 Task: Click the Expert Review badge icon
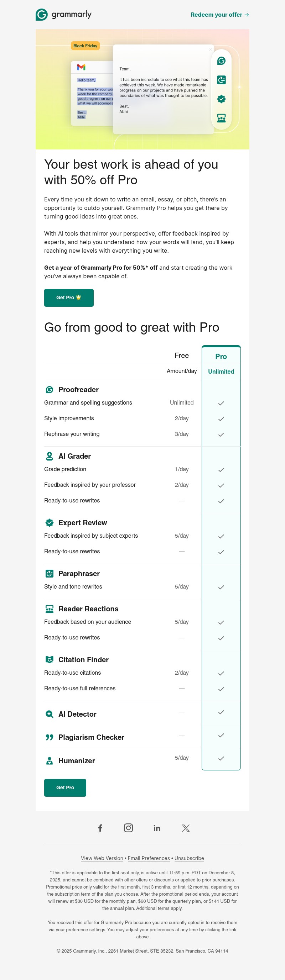tap(49, 522)
